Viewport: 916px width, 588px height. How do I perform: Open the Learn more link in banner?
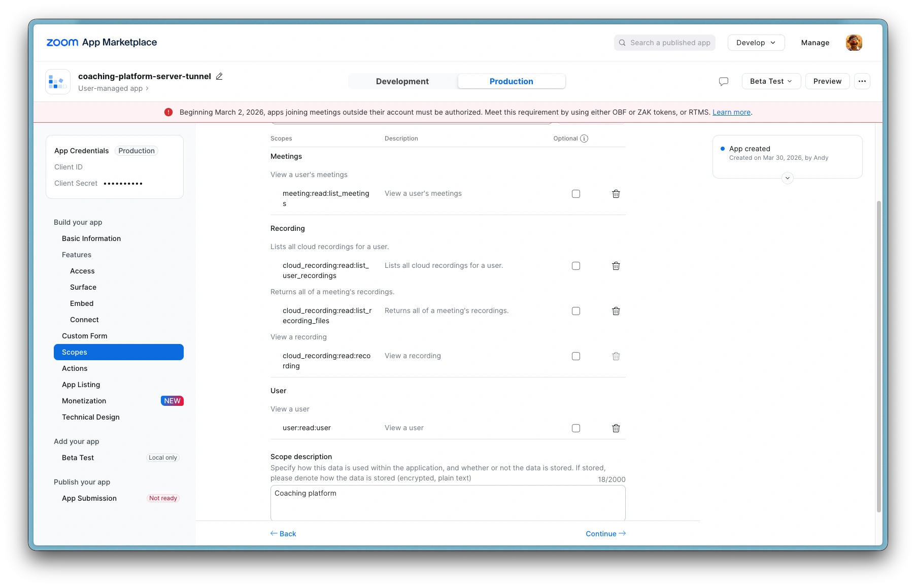click(731, 112)
